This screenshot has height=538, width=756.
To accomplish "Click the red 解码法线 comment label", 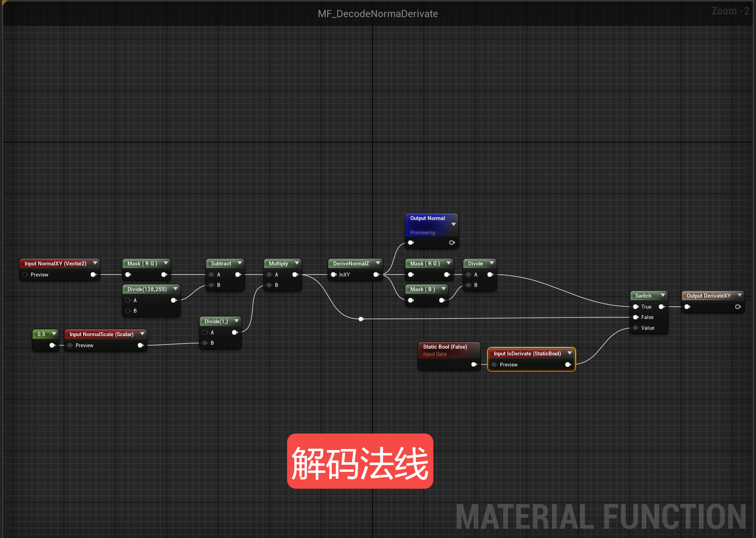I will pos(360,461).
